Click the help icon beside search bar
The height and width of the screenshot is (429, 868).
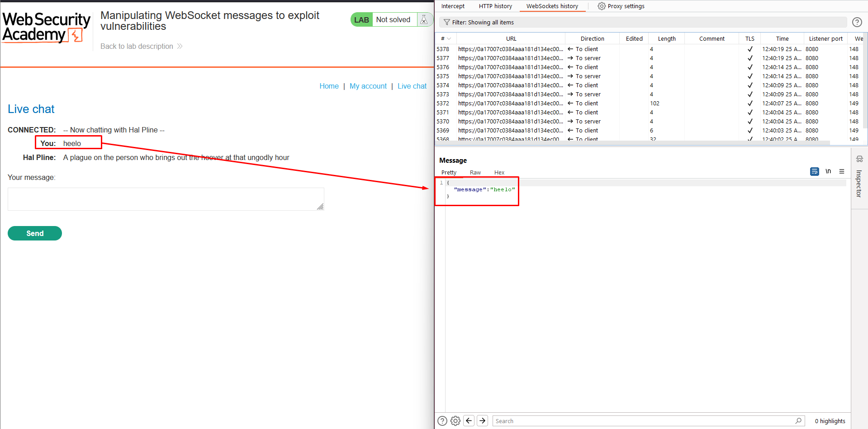(442, 421)
